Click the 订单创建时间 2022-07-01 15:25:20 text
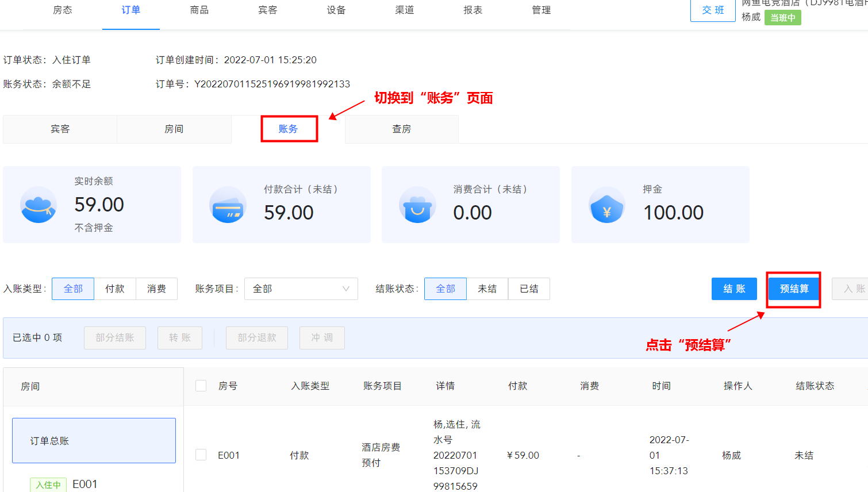The width and height of the screenshot is (868, 492). click(236, 60)
